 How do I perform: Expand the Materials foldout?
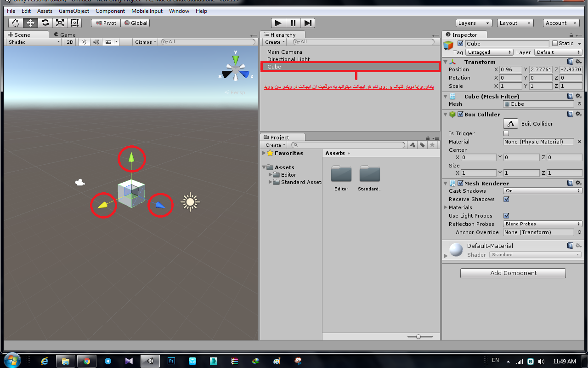[446, 207]
